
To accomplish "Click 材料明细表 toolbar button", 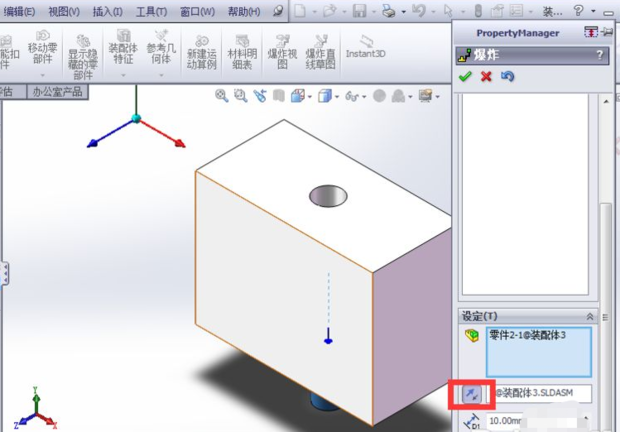I will (242, 52).
